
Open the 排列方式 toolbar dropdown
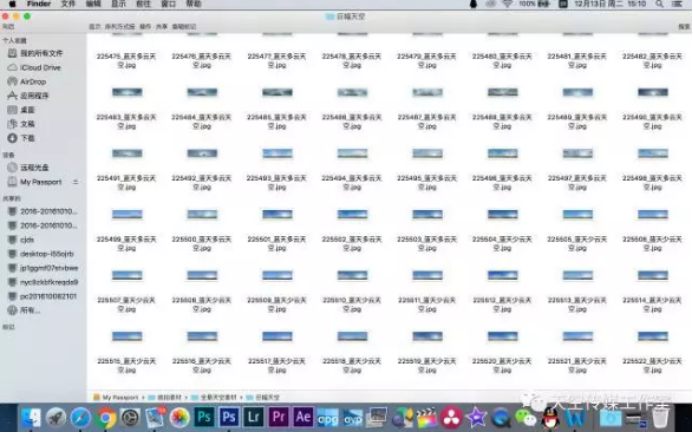(119, 27)
